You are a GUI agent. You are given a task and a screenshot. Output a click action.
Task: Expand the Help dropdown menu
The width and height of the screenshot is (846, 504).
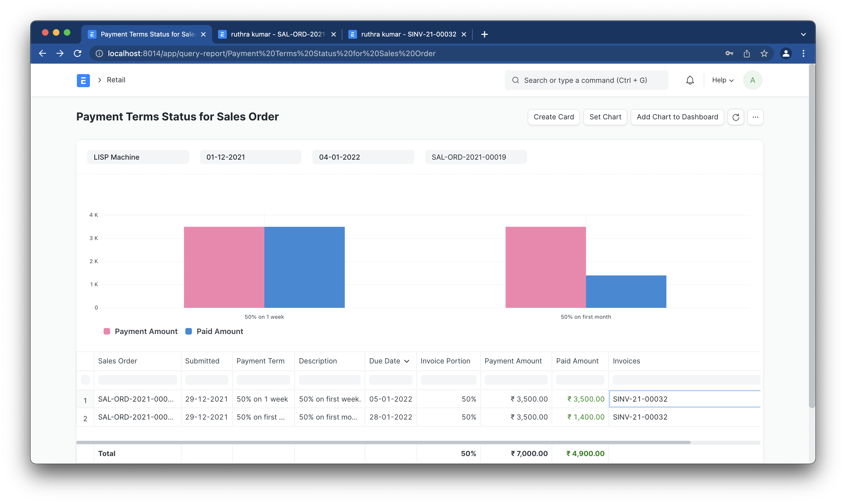(x=723, y=80)
